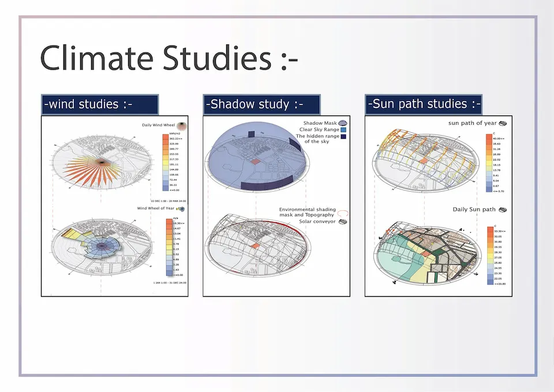Click the Shadow Mask dome icon
This screenshot has height=392, width=554.
[x=342, y=122]
